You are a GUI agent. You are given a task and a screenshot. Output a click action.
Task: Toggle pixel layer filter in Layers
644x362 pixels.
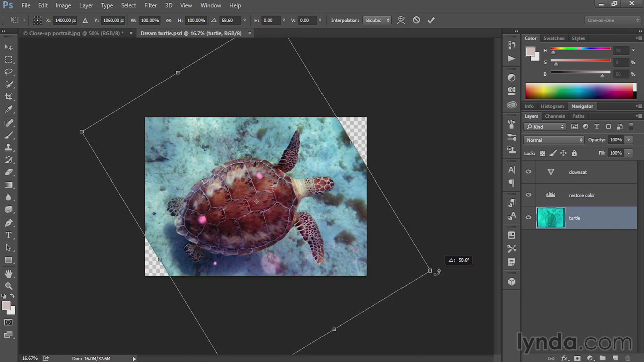coord(574,127)
